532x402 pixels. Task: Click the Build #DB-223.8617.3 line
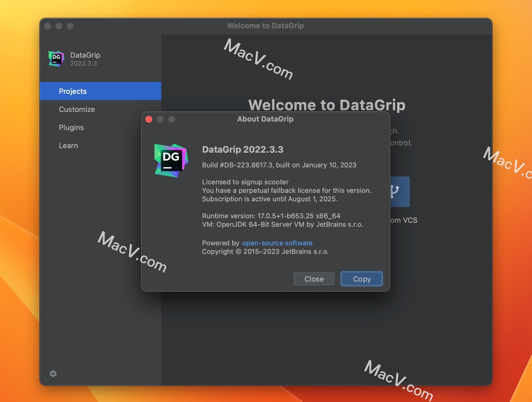coord(279,165)
